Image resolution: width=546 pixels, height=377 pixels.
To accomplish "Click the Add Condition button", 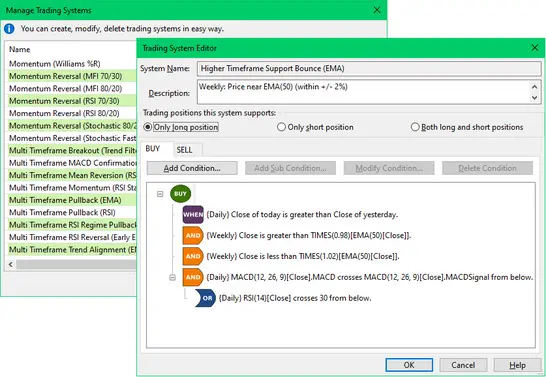I will click(192, 168).
